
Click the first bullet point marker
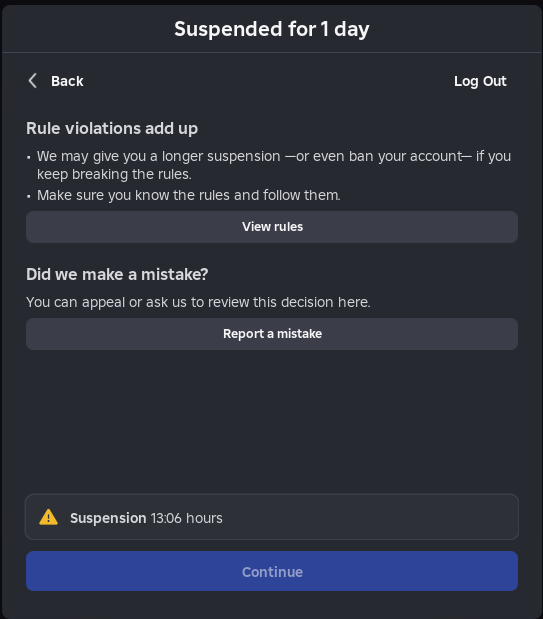tap(29, 157)
